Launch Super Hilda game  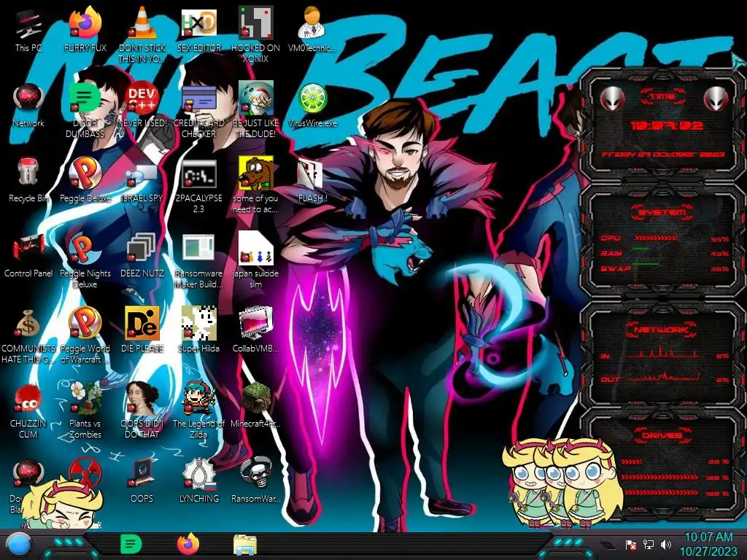[198, 323]
